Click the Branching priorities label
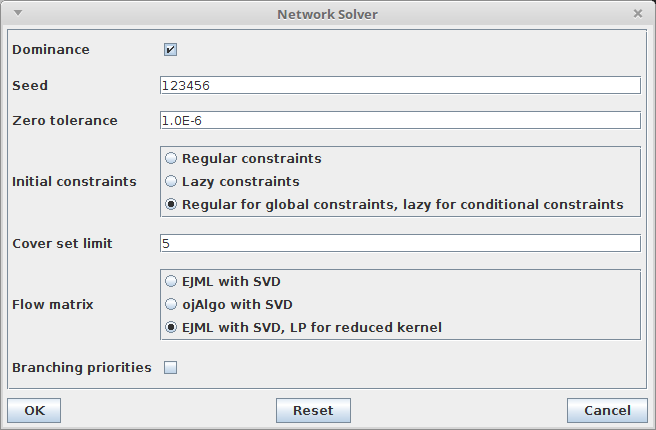 [x=82, y=367]
